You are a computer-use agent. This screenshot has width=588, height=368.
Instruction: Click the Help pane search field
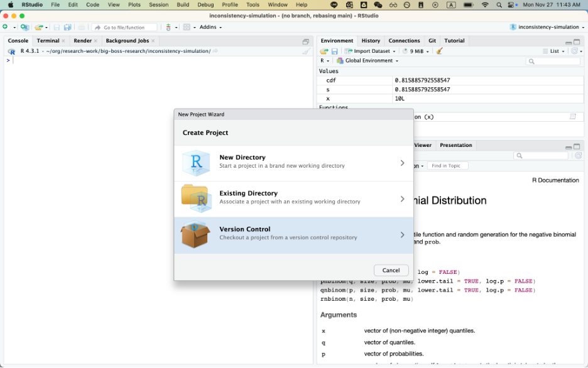541,155
